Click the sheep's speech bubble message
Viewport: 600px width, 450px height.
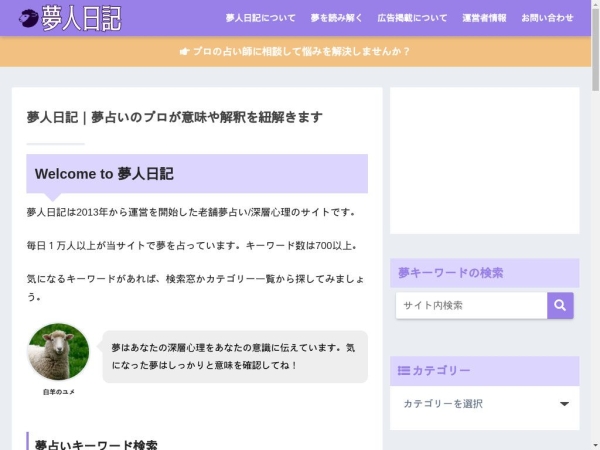(233, 357)
